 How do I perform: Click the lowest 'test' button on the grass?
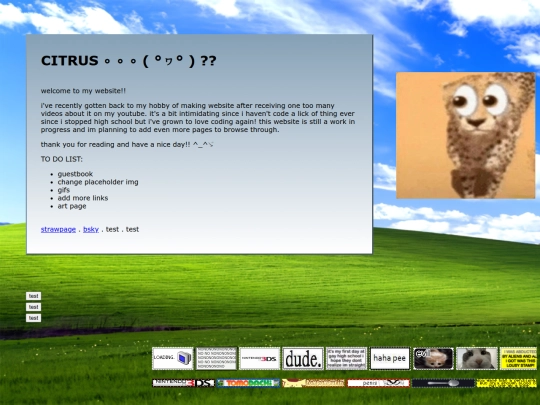pyautogui.click(x=33, y=318)
